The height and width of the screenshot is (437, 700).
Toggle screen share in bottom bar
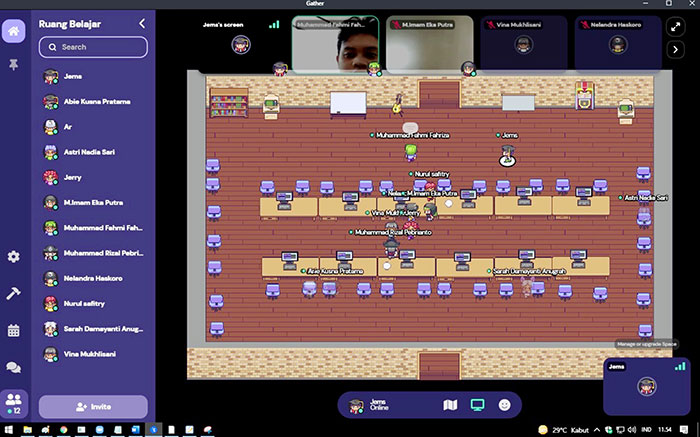click(477, 405)
